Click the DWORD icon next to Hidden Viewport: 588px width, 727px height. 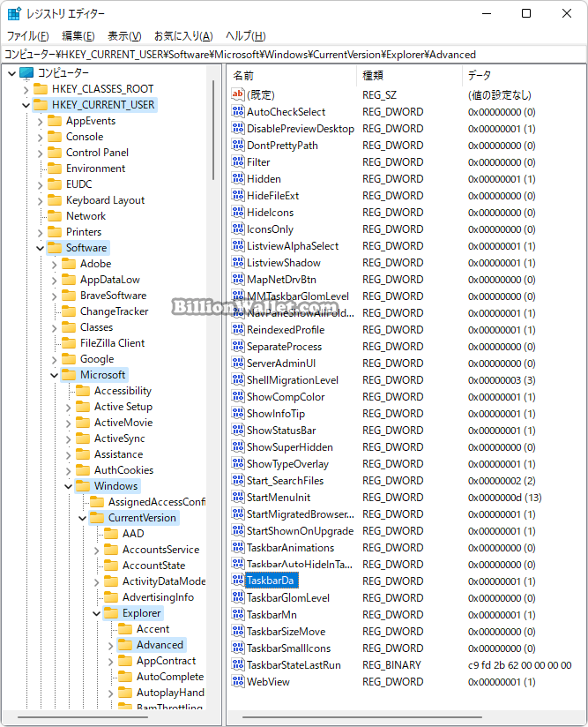coord(238,178)
